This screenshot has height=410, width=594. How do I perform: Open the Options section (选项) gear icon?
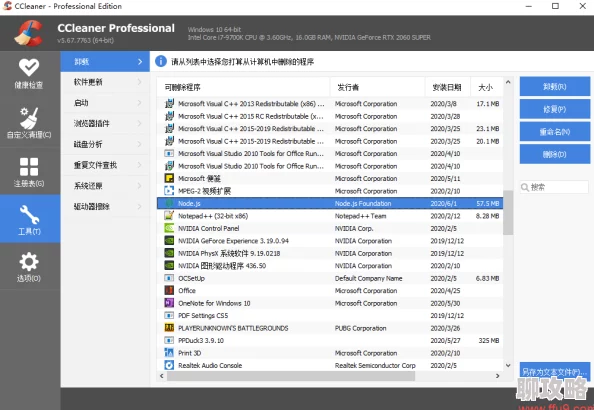pos(29,262)
